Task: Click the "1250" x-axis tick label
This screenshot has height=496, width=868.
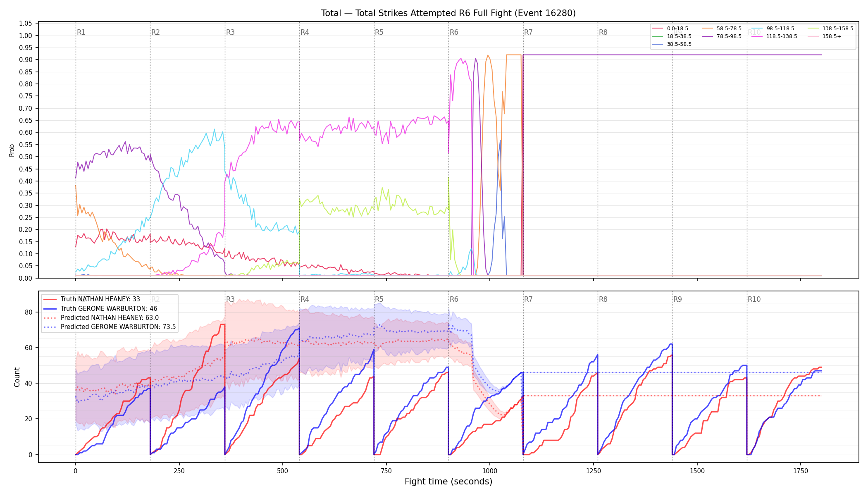Action: click(x=594, y=471)
